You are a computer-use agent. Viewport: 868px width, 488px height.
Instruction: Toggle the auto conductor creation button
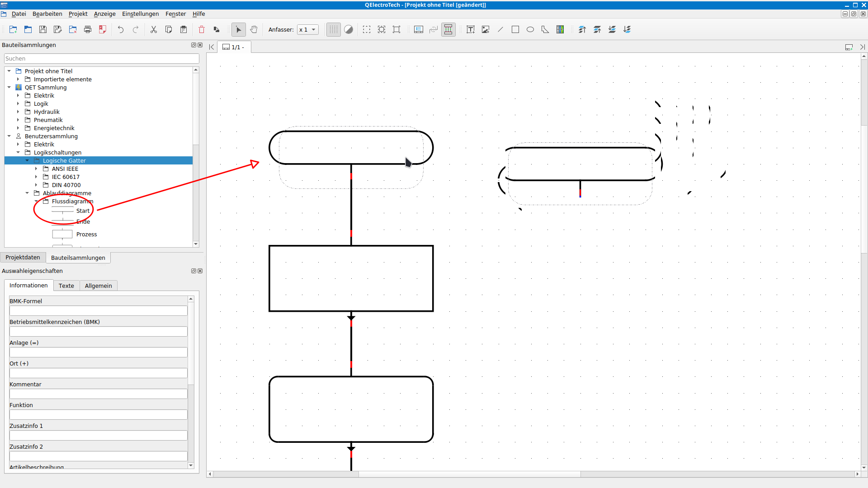pos(448,29)
